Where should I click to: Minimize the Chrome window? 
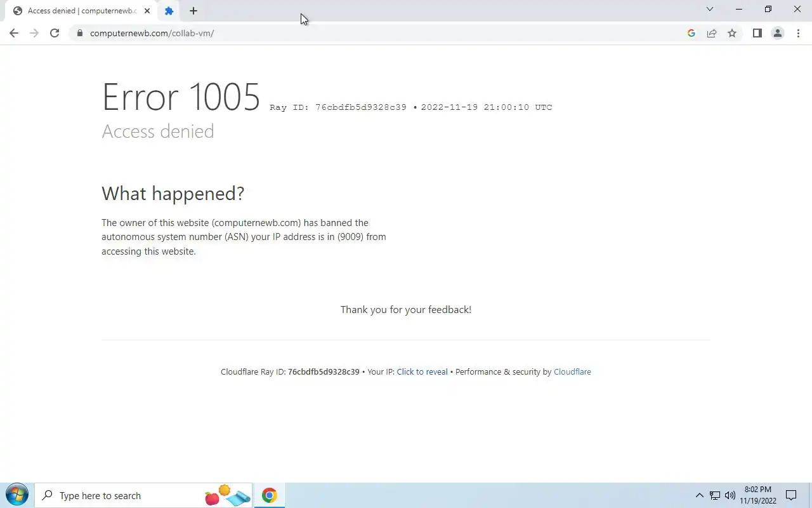tap(739, 9)
